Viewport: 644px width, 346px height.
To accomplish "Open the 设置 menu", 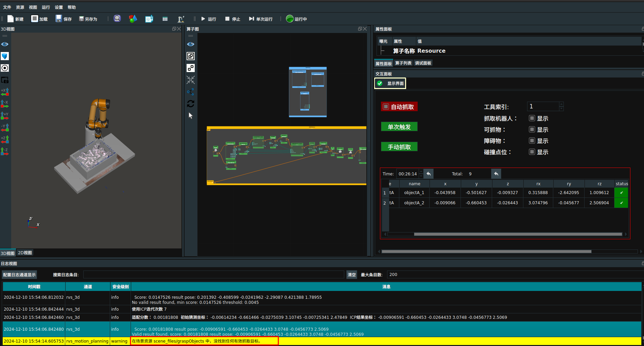I will point(59,7).
